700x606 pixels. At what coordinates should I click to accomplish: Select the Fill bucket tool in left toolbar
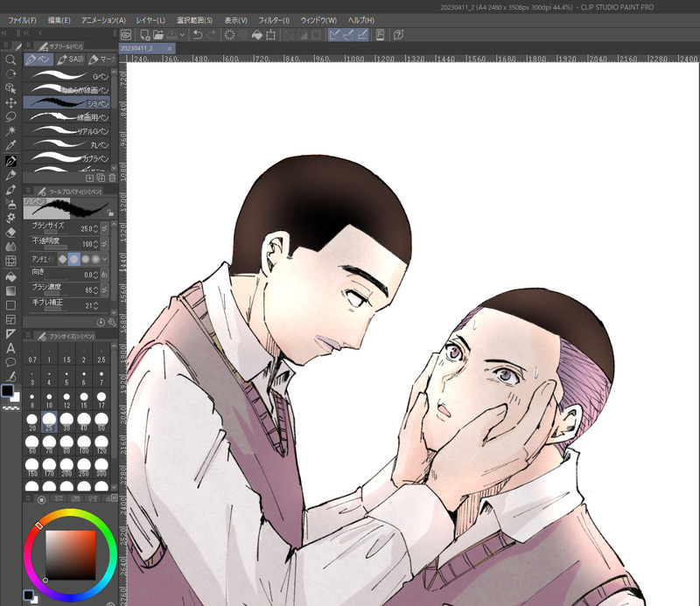[x=10, y=276]
